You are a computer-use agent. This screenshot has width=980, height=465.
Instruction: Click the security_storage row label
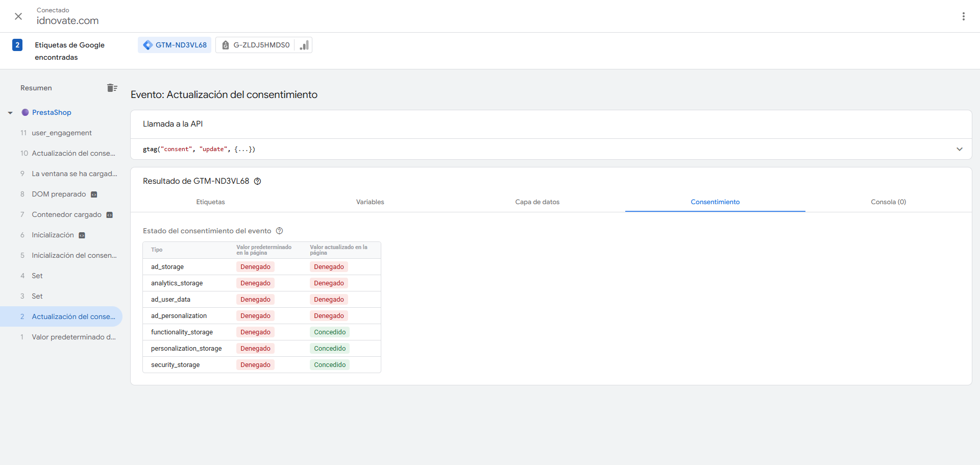[x=175, y=365]
